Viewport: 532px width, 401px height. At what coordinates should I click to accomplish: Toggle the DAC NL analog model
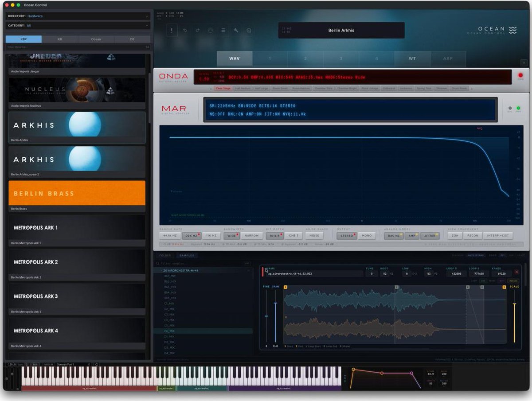(x=394, y=236)
